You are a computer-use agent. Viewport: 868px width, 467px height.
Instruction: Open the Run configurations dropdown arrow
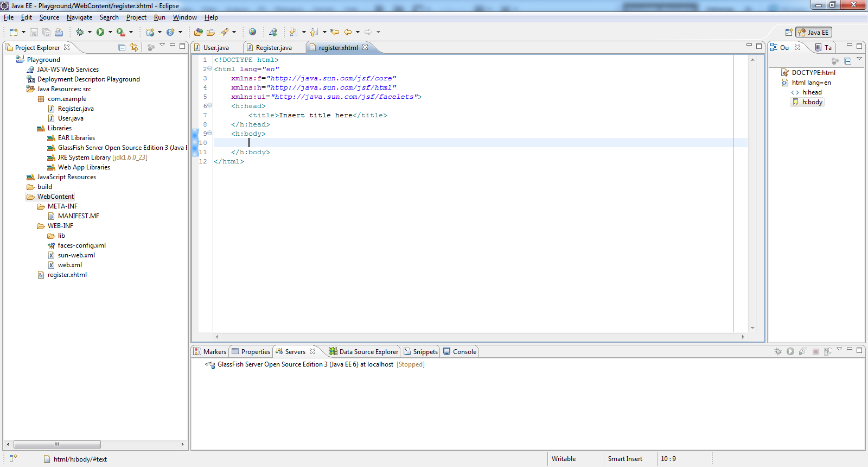point(110,32)
